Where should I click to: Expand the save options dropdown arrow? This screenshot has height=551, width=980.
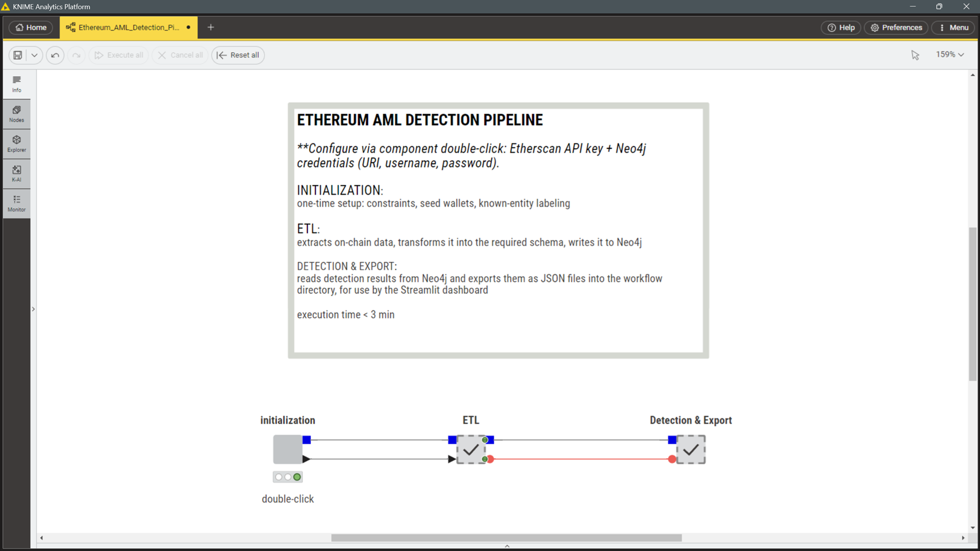34,55
